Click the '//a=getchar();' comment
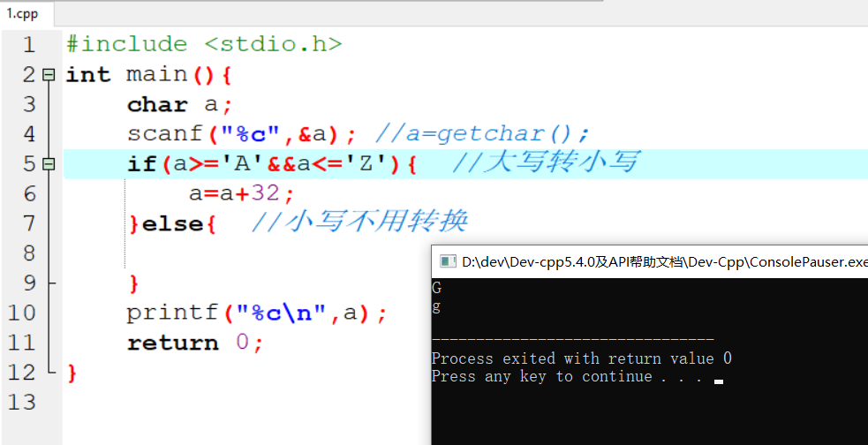This screenshot has height=445, width=868. pos(482,134)
